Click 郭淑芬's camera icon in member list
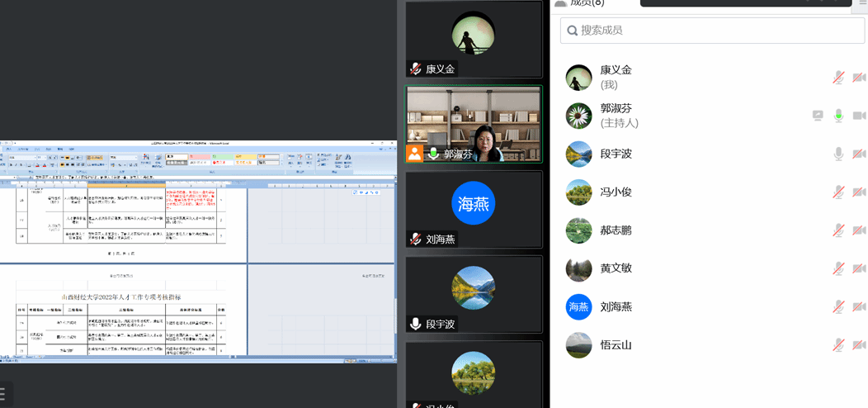This screenshot has height=408, width=868. pyautogui.click(x=859, y=116)
